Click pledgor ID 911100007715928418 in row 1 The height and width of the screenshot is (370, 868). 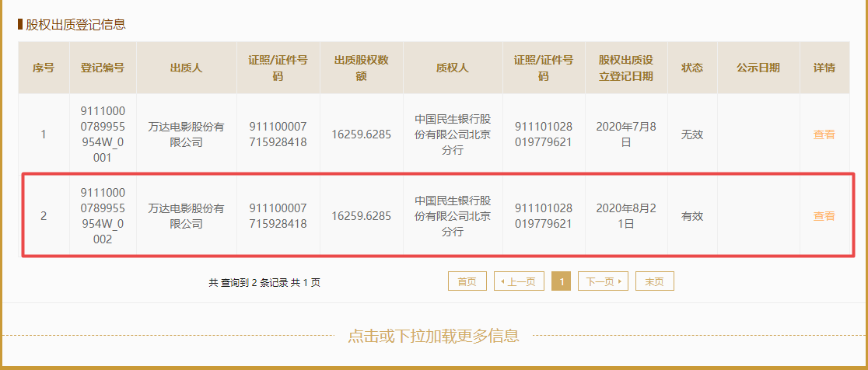point(278,134)
